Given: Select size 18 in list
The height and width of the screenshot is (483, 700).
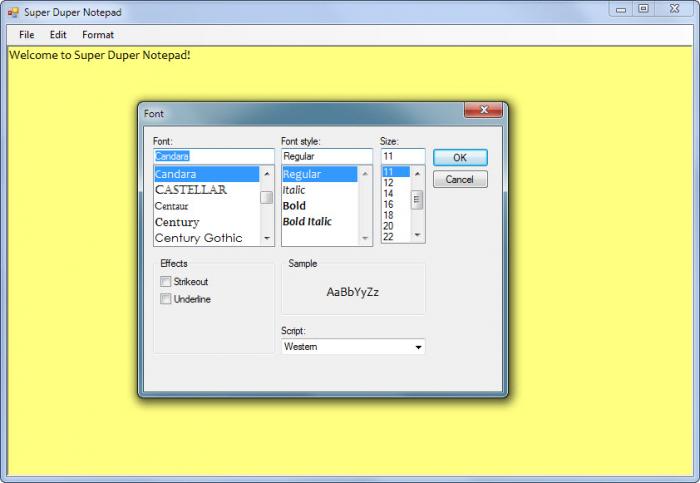Looking at the screenshot, I should click(x=396, y=215).
